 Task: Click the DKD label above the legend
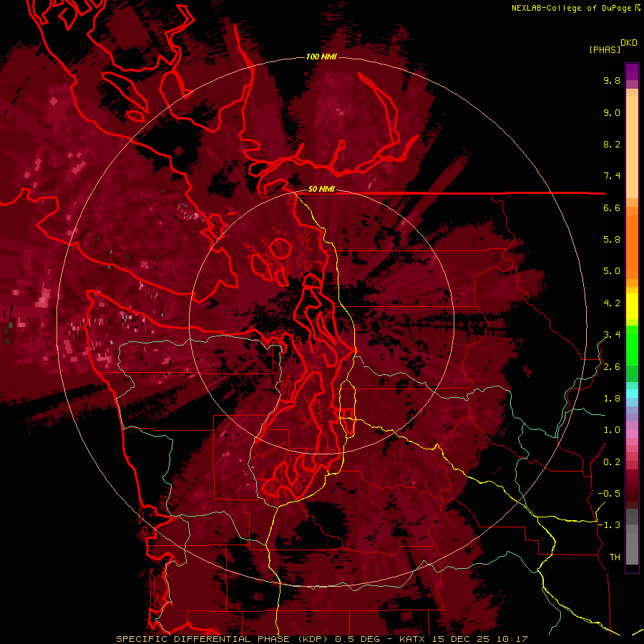pos(629,43)
